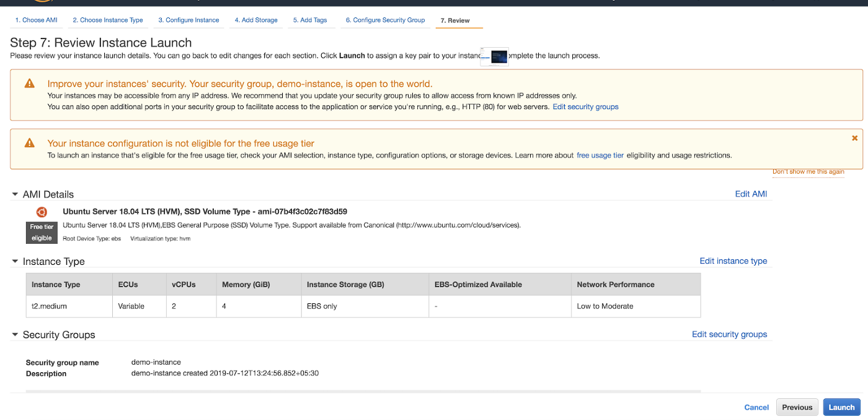The image size is (868, 420).
Task: Collapse the Instance Type section
Action: [x=15, y=261]
